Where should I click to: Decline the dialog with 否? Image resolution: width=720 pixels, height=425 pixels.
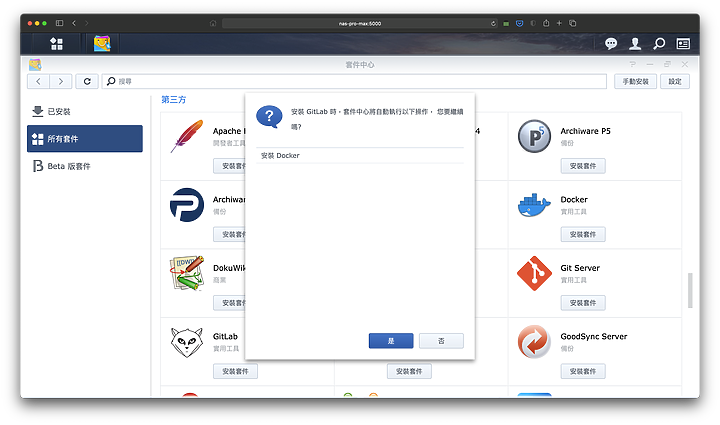pos(441,341)
